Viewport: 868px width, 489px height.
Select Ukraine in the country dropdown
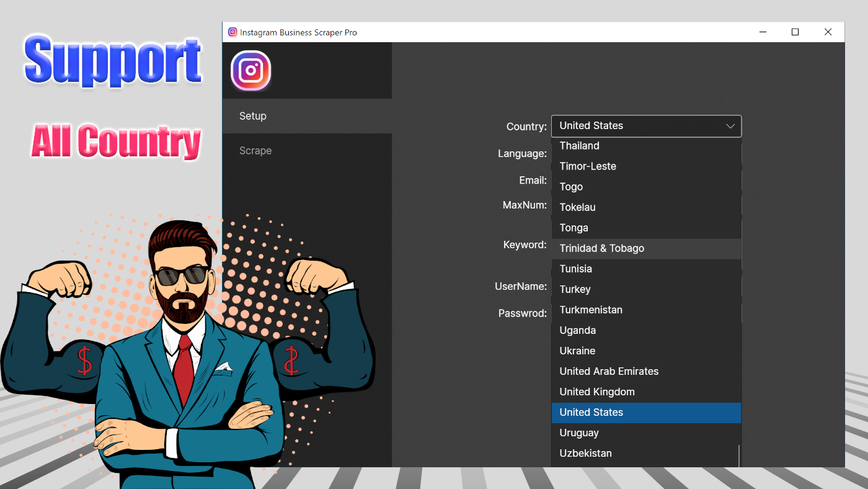click(646, 351)
